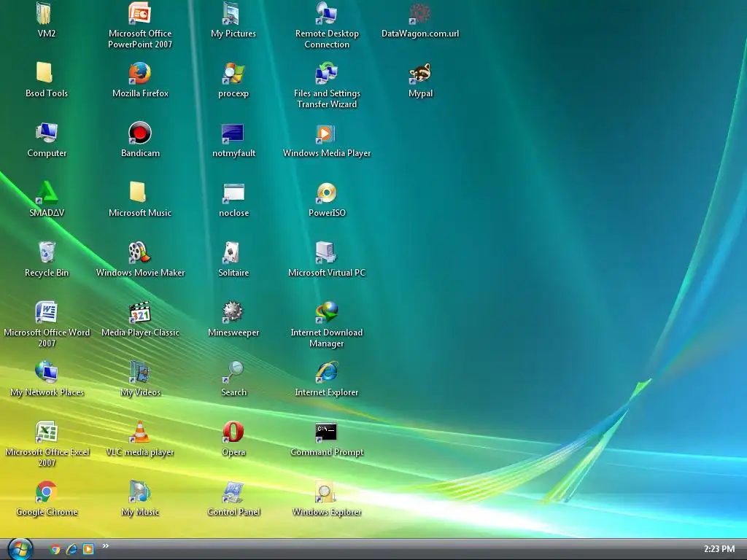Open Control Panel shortcut

(x=233, y=491)
